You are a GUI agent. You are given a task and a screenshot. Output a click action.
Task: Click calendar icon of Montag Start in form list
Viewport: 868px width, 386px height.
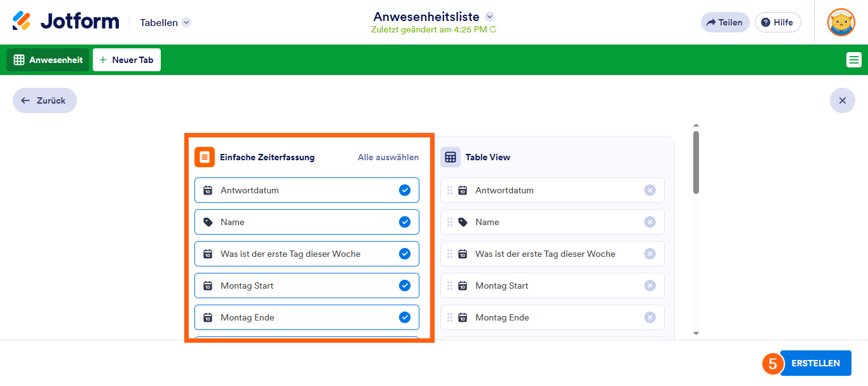pyautogui.click(x=208, y=286)
